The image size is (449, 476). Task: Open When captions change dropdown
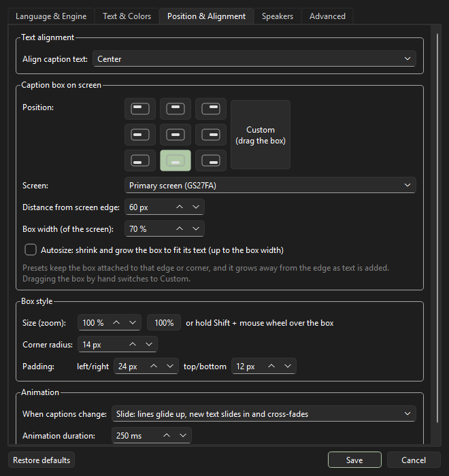[264, 413]
